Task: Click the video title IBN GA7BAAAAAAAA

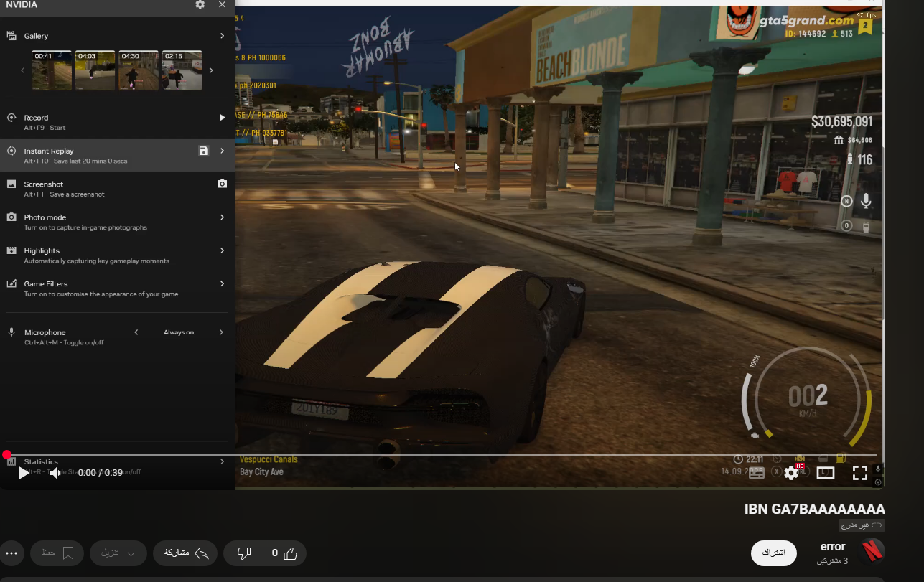Action: (815, 509)
